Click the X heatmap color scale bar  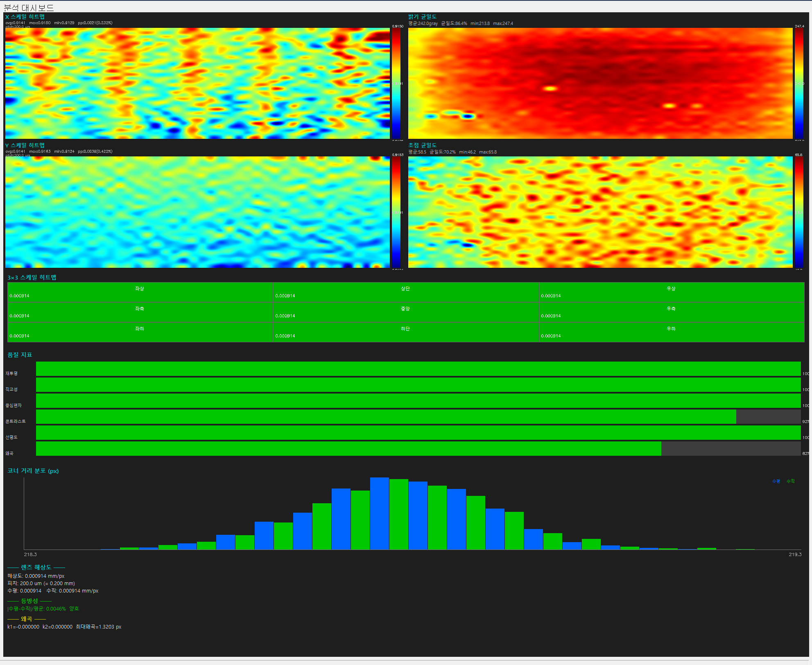[396, 83]
